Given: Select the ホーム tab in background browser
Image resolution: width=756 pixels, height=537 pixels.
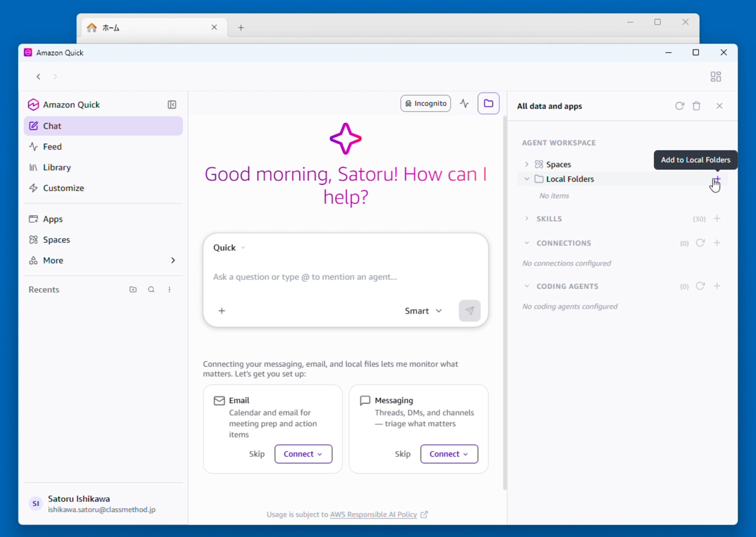Looking at the screenshot, I should [x=155, y=28].
